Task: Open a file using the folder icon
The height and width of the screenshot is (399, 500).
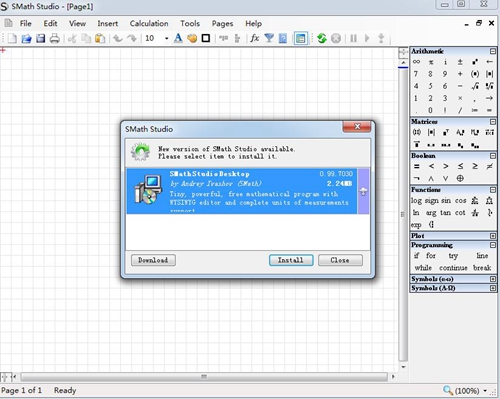Action: pos(26,38)
